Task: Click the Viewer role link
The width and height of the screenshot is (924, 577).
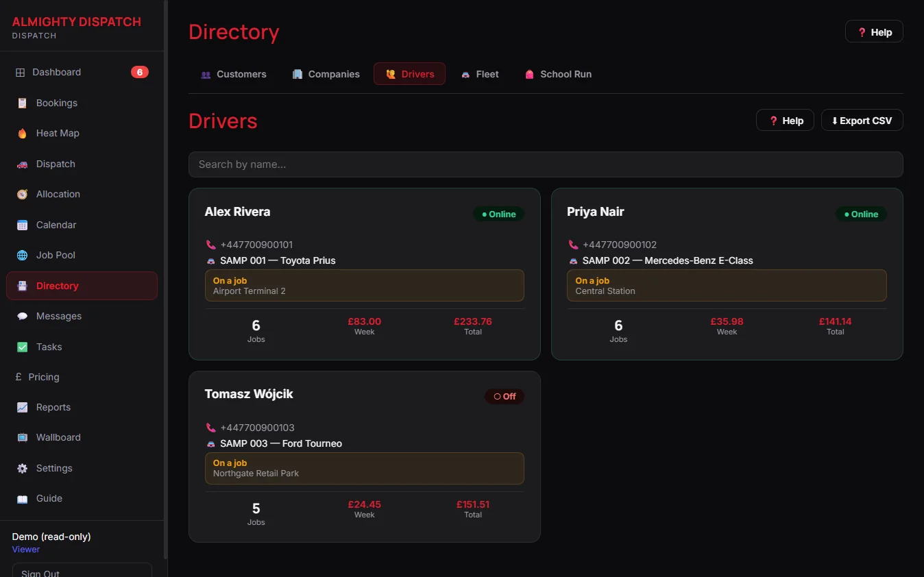Action: point(26,550)
